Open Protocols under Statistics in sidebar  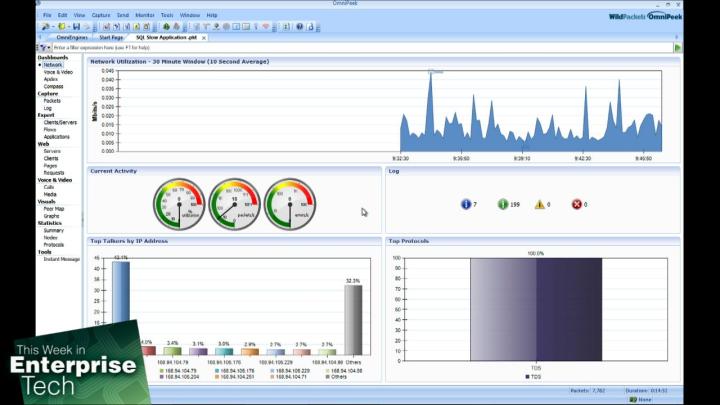[53, 244]
